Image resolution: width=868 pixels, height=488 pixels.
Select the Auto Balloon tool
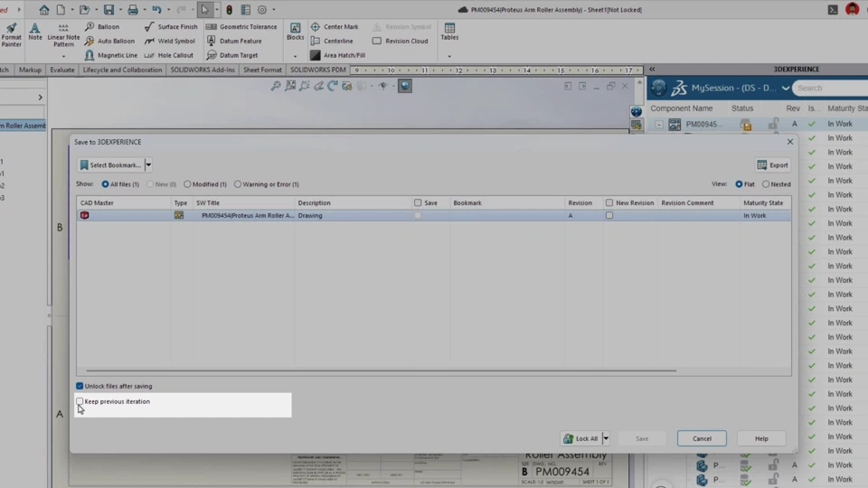(x=109, y=41)
